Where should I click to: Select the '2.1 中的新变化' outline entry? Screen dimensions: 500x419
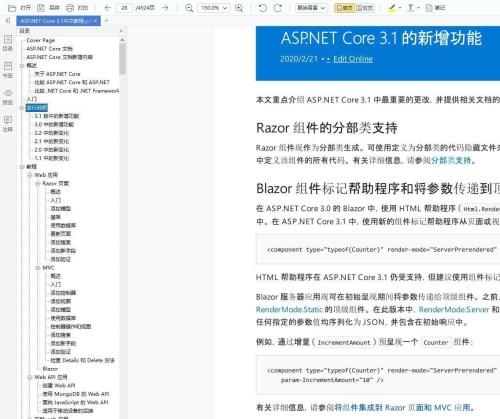(x=52, y=141)
